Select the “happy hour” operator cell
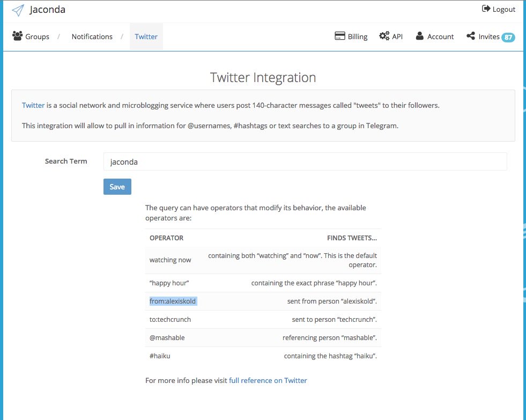Screen dimensions: 526x420 169,283
